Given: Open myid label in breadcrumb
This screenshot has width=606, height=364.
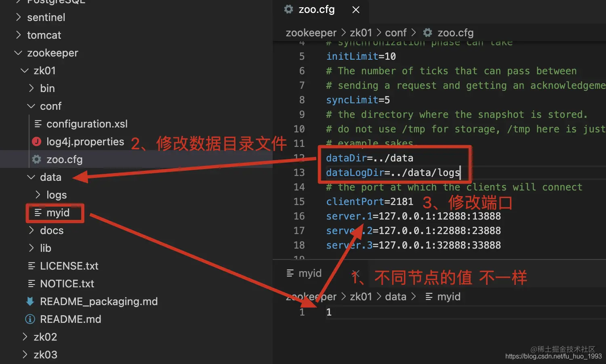Looking at the screenshot, I should (x=449, y=297).
